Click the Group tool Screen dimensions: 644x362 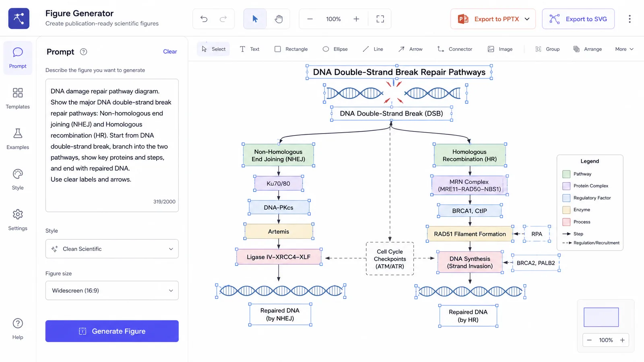pyautogui.click(x=547, y=49)
